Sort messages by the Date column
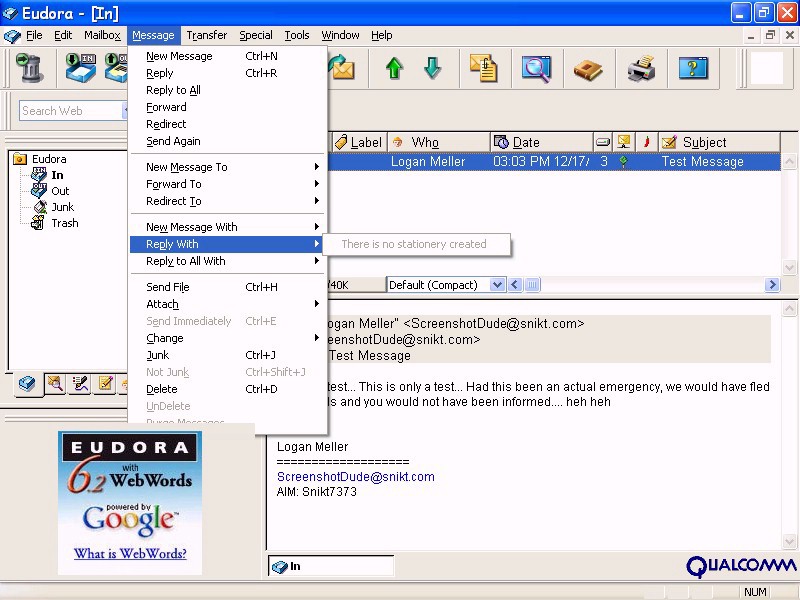Image resolution: width=800 pixels, height=600 pixels. coord(542,142)
